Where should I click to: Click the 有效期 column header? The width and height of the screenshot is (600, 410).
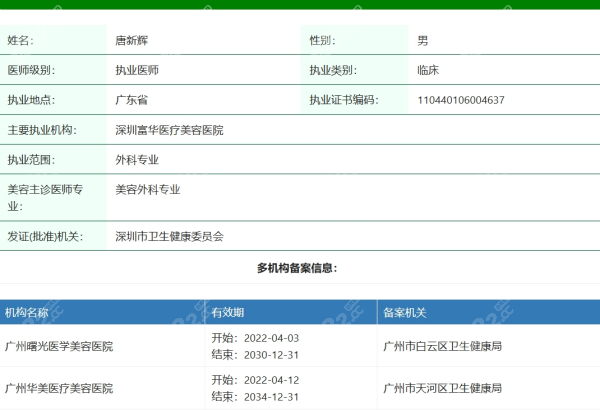227,313
